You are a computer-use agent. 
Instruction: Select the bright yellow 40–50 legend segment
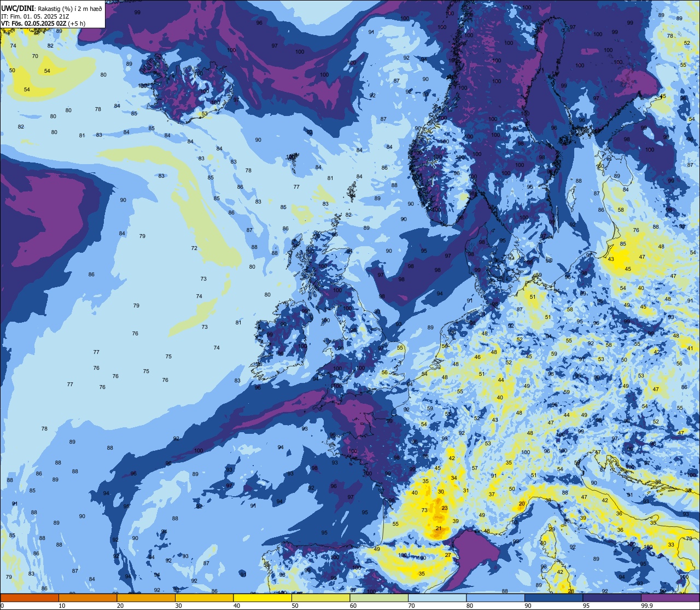point(262,598)
